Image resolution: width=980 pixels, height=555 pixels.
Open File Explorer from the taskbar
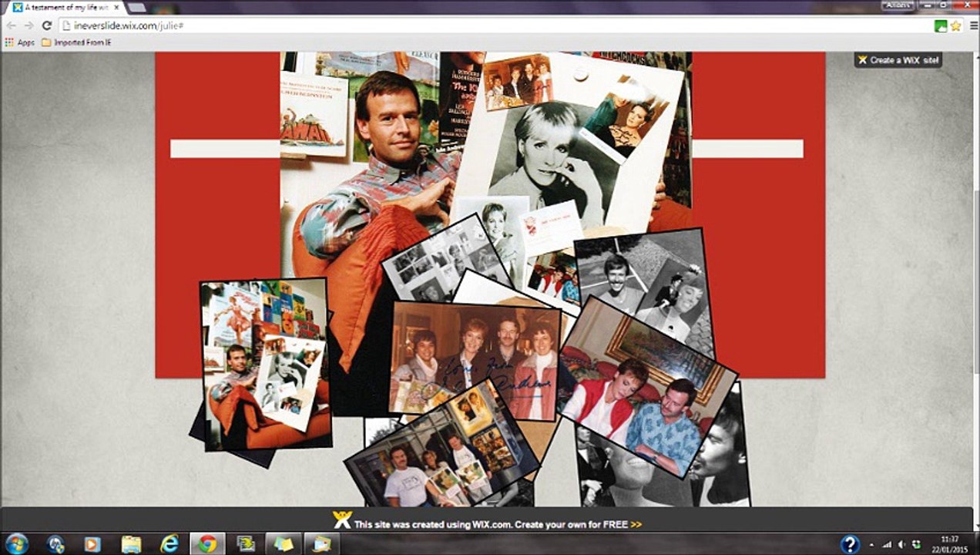click(131, 544)
